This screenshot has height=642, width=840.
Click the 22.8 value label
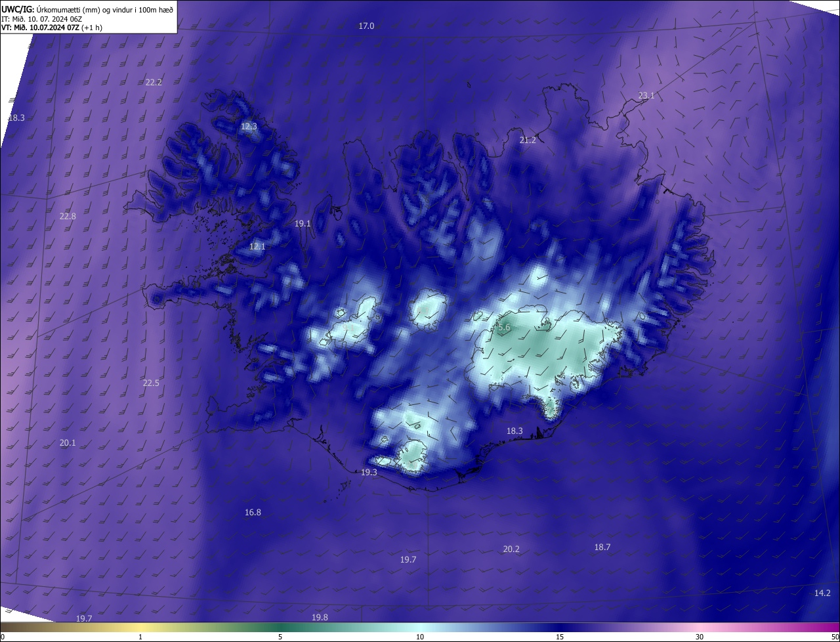coord(68,217)
